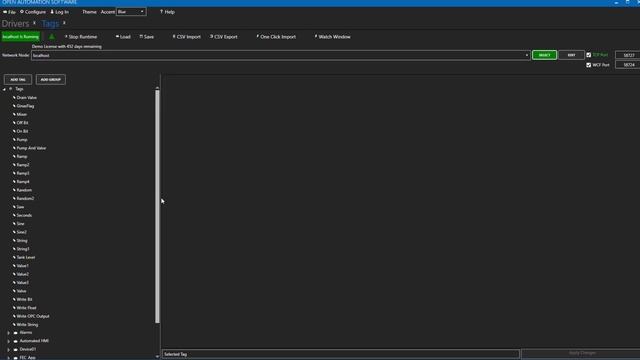Viewport: 640px width, 360px height.
Task: Click the green triangle status icon
Action: (x=51, y=37)
